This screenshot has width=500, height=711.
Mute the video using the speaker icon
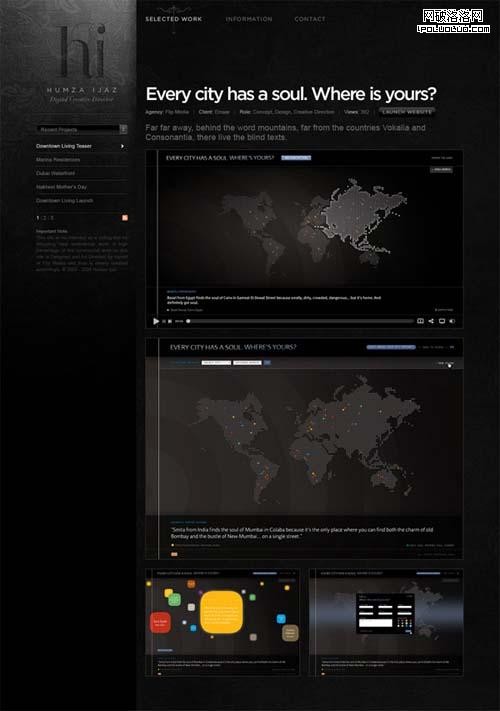click(x=452, y=321)
